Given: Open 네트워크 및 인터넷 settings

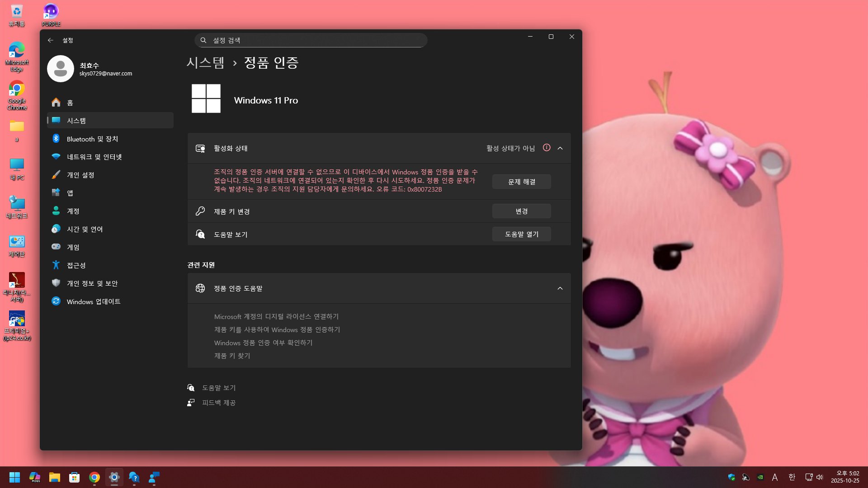Looking at the screenshot, I should [110, 157].
